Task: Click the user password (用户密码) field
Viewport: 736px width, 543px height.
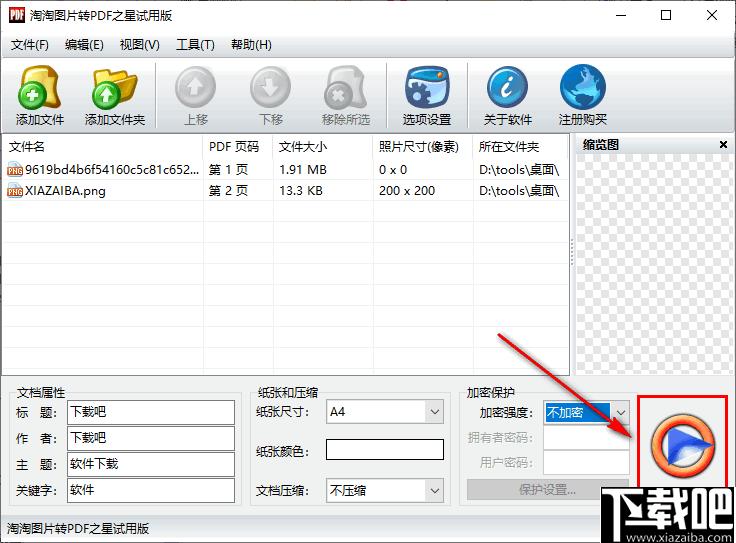Action: 586,463
